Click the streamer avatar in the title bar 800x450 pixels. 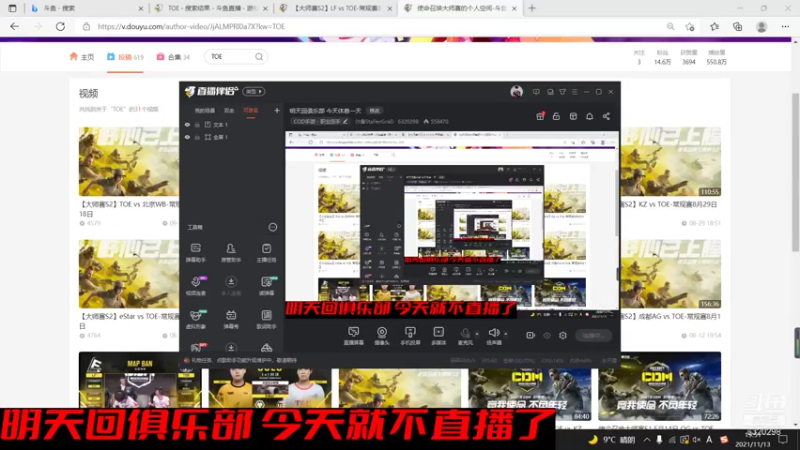tap(516, 92)
